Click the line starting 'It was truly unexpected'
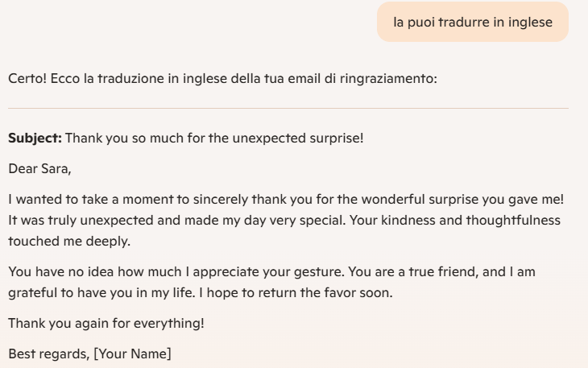Image resolution: width=588 pixels, height=368 pixels. click(284, 221)
